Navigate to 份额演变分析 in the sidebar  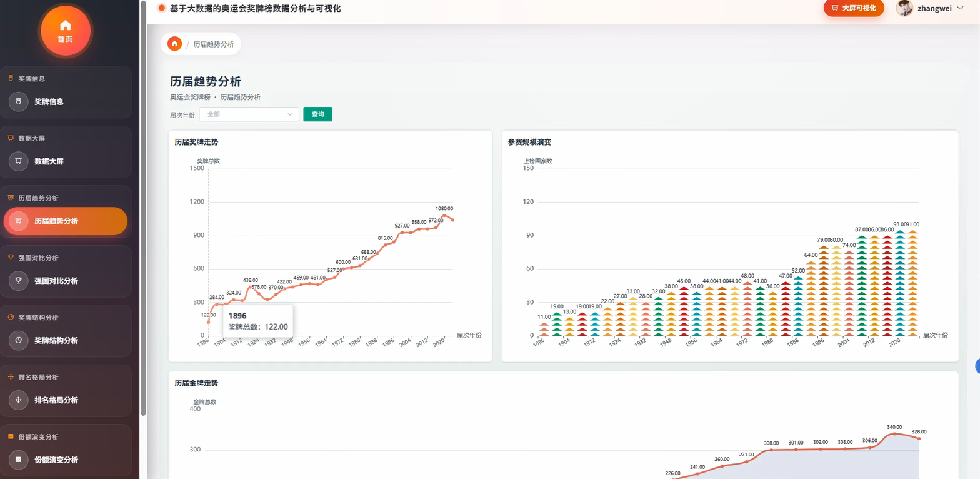click(66, 460)
